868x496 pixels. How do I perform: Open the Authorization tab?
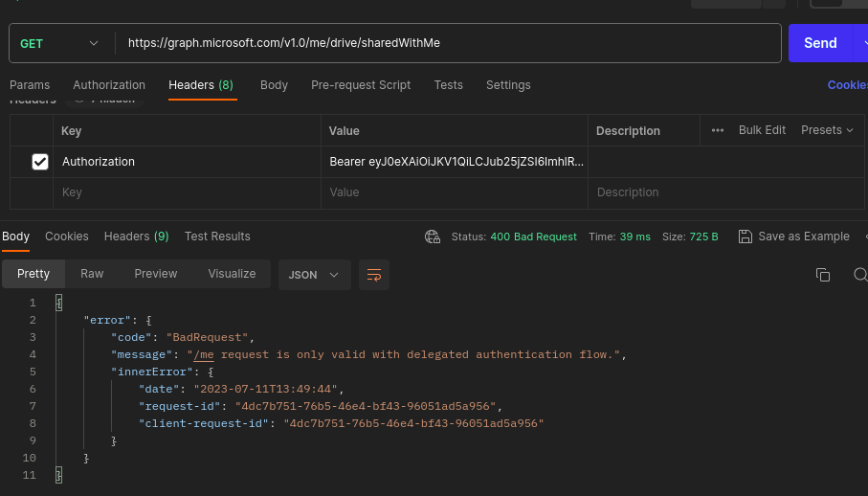coord(109,85)
